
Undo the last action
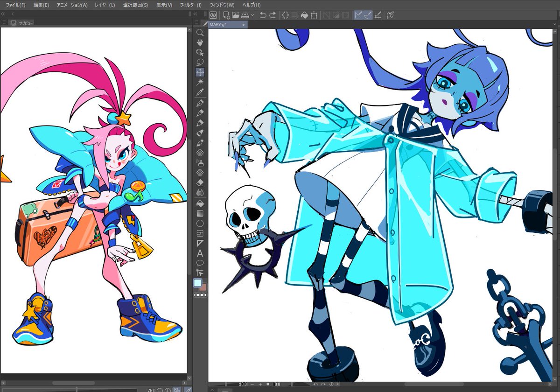tap(263, 15)
